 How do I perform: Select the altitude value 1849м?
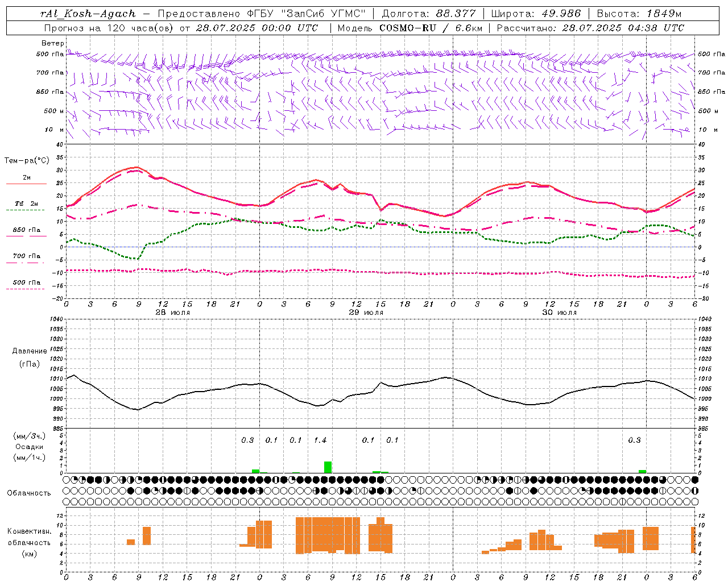tap(664, 14)
